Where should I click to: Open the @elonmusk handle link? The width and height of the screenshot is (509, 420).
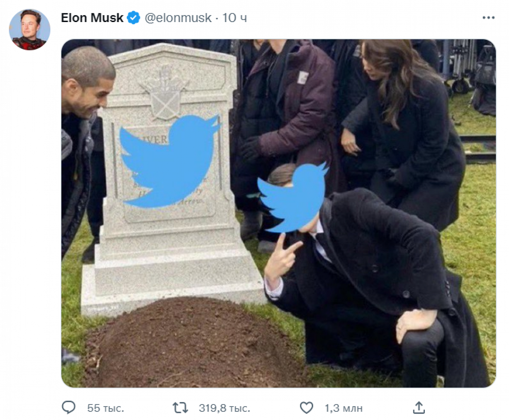click(x=178, y=18)
